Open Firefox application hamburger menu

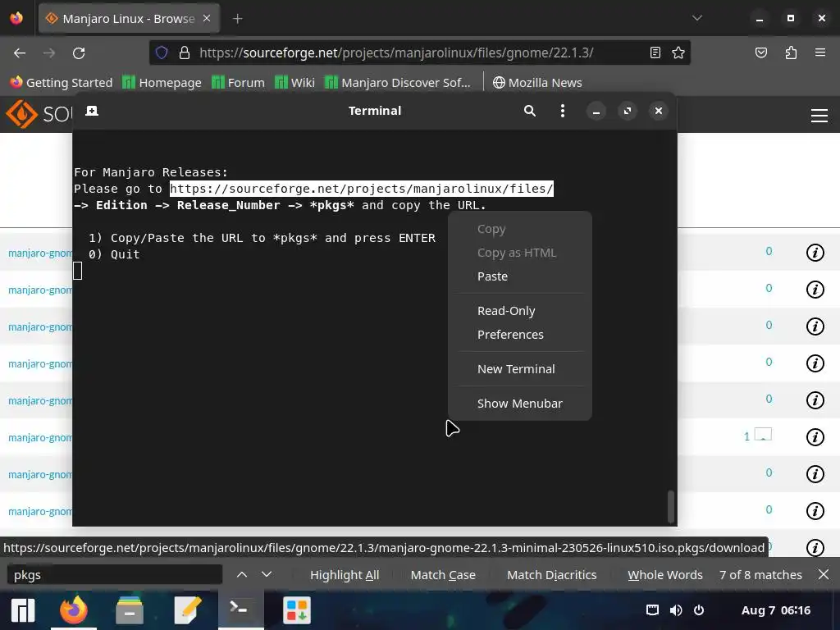820,52
